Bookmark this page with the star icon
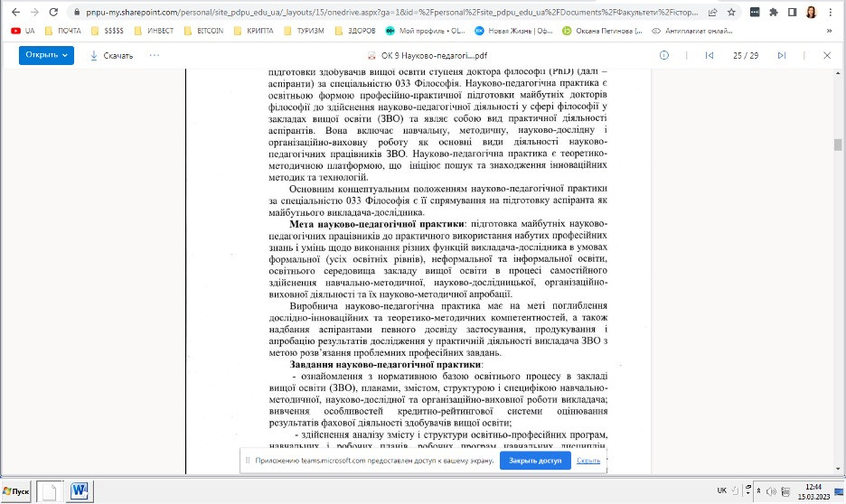This screenshot has width=846, height=504. click(x=731, y=12)
